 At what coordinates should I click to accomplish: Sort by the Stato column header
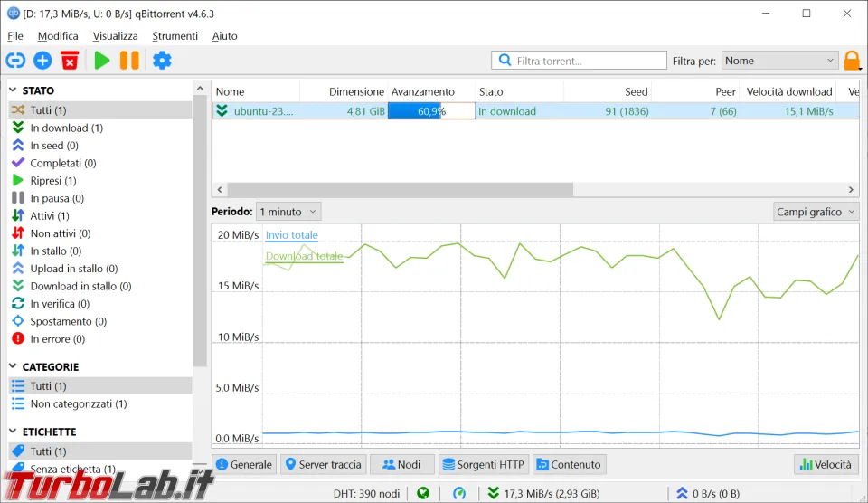519,91
